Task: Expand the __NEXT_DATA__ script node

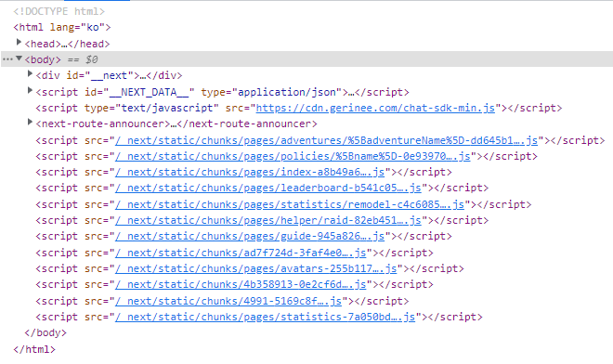Action: click(x=30, y=90)
